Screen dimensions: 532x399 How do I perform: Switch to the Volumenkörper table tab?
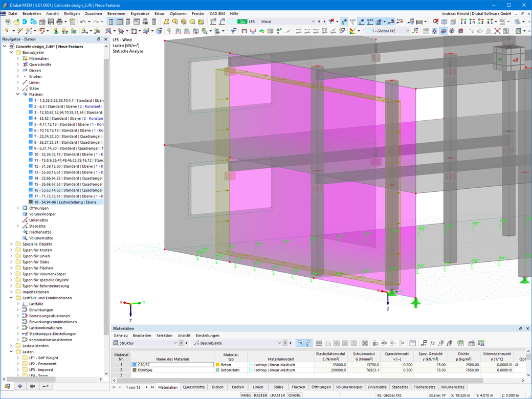coord(349,387)
